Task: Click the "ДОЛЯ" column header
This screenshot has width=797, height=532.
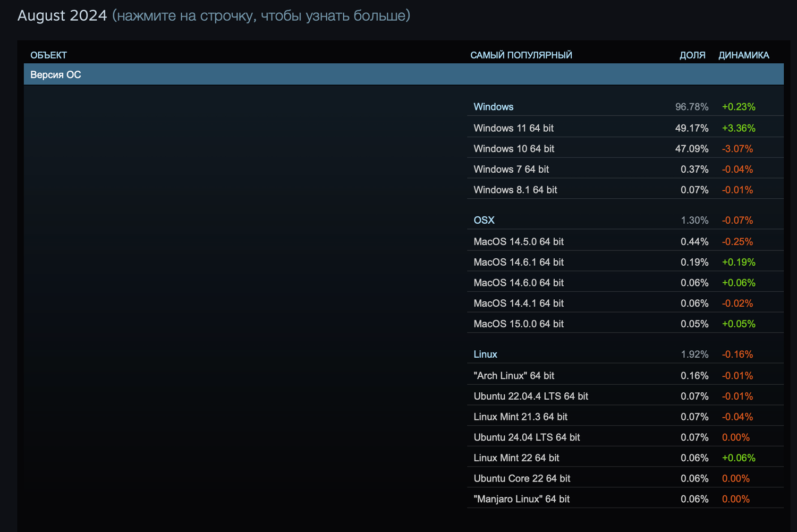Action: click(692, 55)
